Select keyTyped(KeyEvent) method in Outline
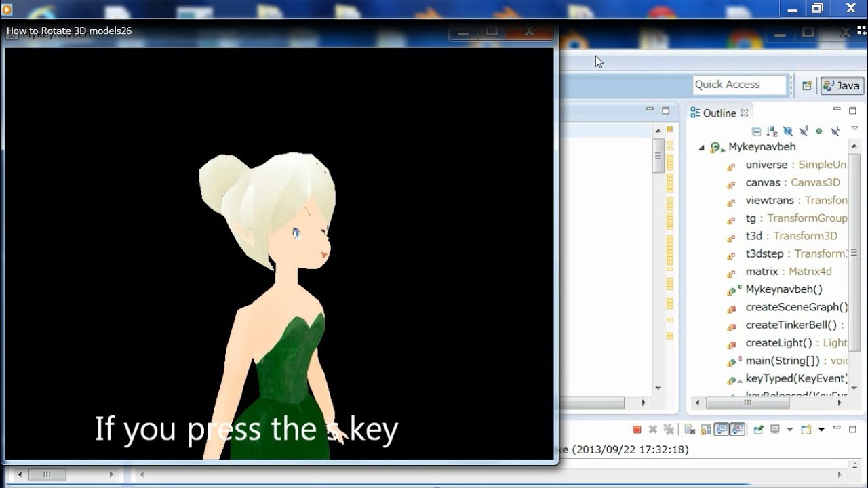 click(x=796, y=378)
